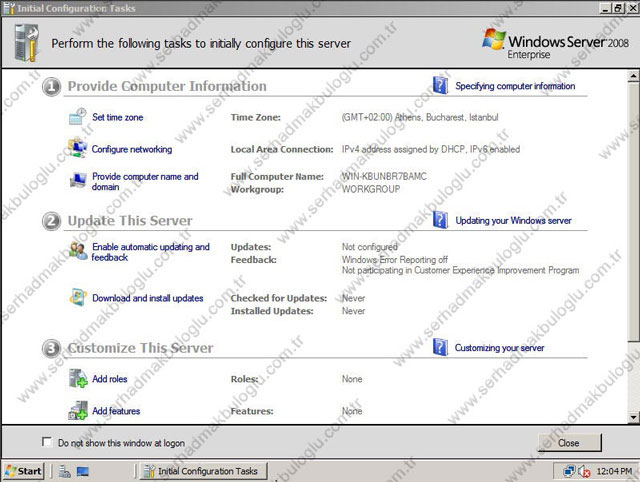
Task: Click the Installed Updates Never value
Action: [353, 311]
